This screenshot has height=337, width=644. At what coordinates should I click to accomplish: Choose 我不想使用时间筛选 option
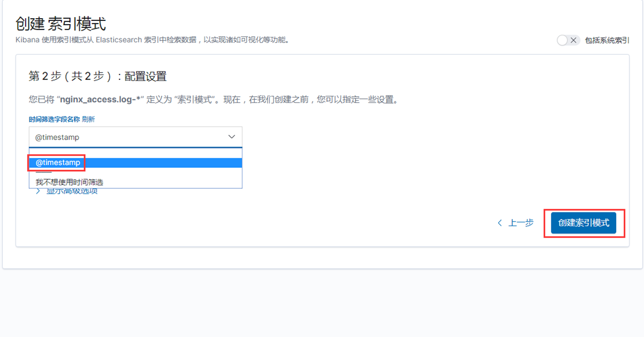(136, 182)
